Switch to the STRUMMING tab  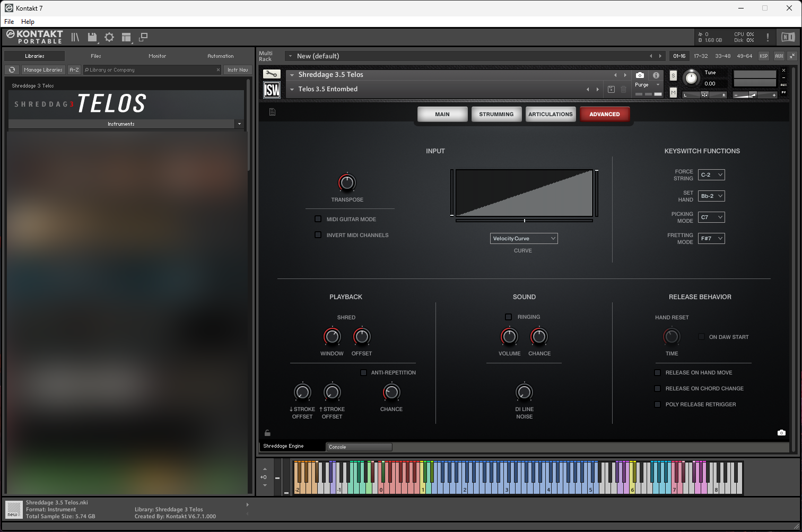496,114
